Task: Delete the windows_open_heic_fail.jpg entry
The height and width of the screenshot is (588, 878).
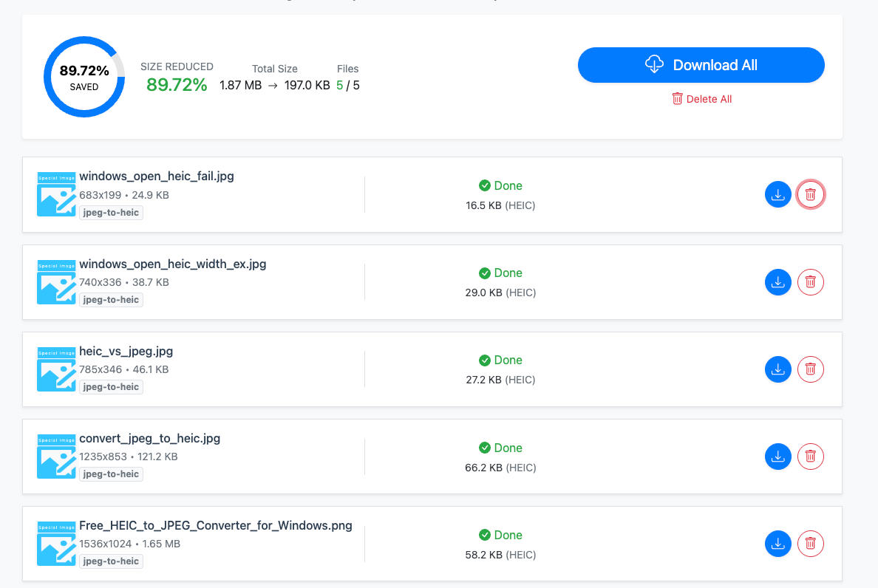Action: [810, 195]
